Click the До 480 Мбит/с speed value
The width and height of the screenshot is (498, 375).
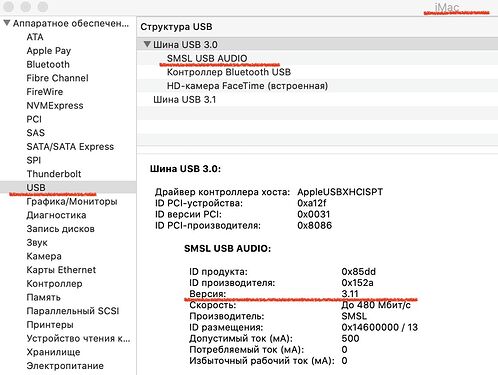376,305
